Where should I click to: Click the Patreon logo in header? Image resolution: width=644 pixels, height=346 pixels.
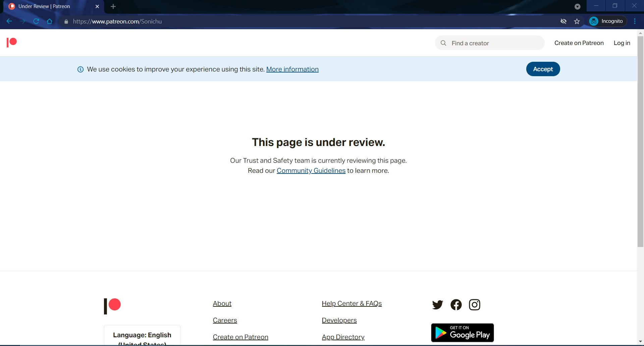click(12, 42)
